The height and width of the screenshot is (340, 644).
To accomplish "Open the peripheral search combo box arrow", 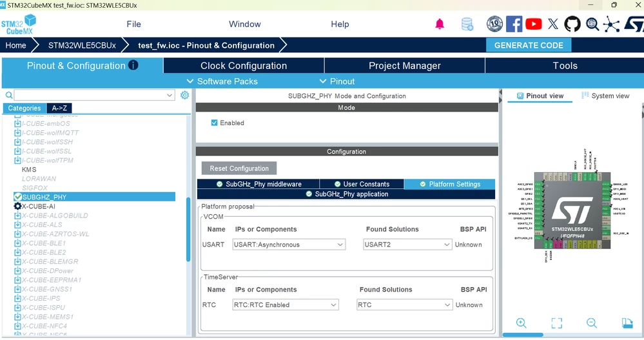I will click(x=169, y=95).
